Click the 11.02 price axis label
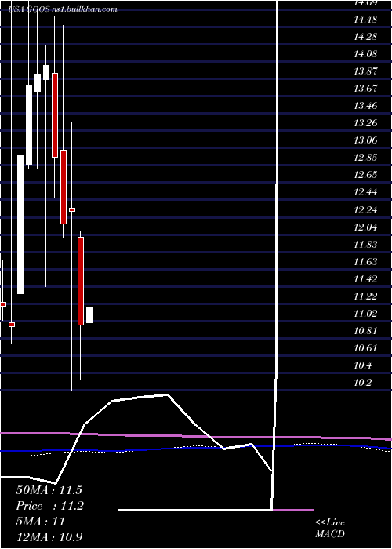The height and width of the screenshot is (549, 392). coord(365,314)
